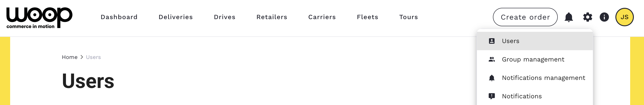Screen dimensions: 644x105
Task: Click the Notifications management bell icon
Action: tap(492, 78)
